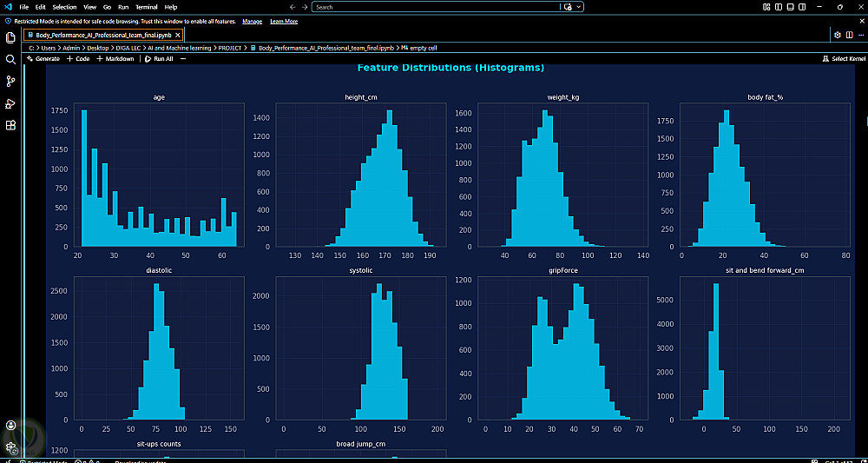The height and width of the screenshot is (463, 868).
Task: Open the Extensions view
Action: click(x=10, y=125)
